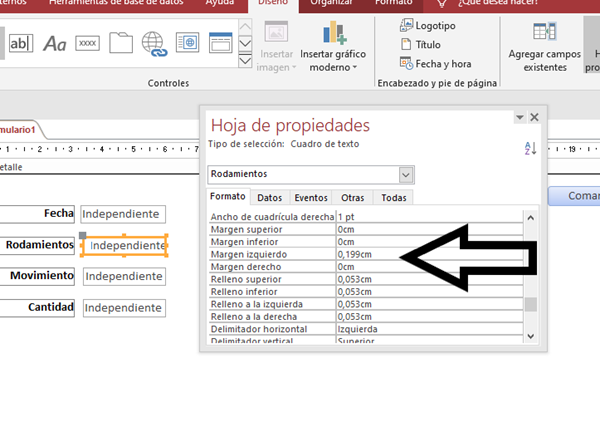Select the Text Box control tool
This screenshot has width=600, height=432.
(21, 43)
